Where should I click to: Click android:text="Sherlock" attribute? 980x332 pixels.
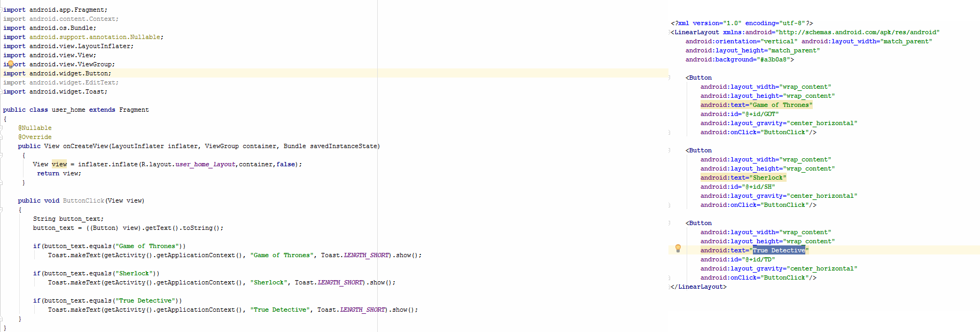(743, 177)
